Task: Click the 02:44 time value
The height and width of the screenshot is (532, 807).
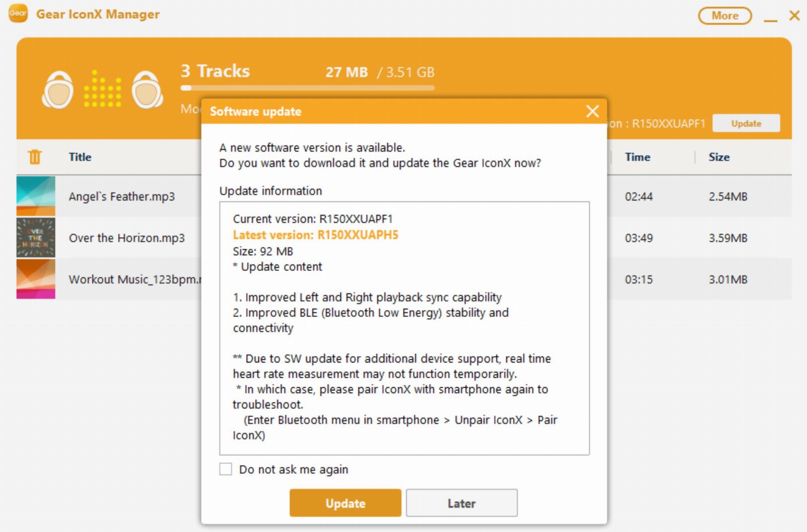Action: 639,196
